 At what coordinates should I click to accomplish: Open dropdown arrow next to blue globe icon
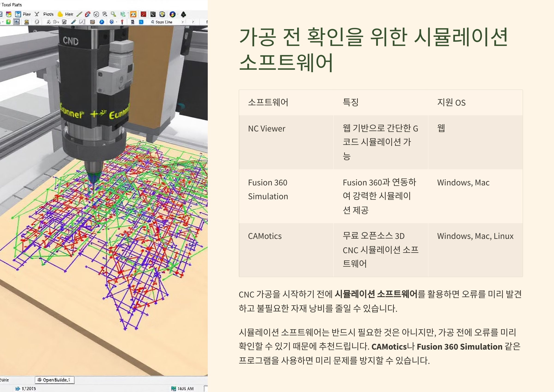[117, 22]
